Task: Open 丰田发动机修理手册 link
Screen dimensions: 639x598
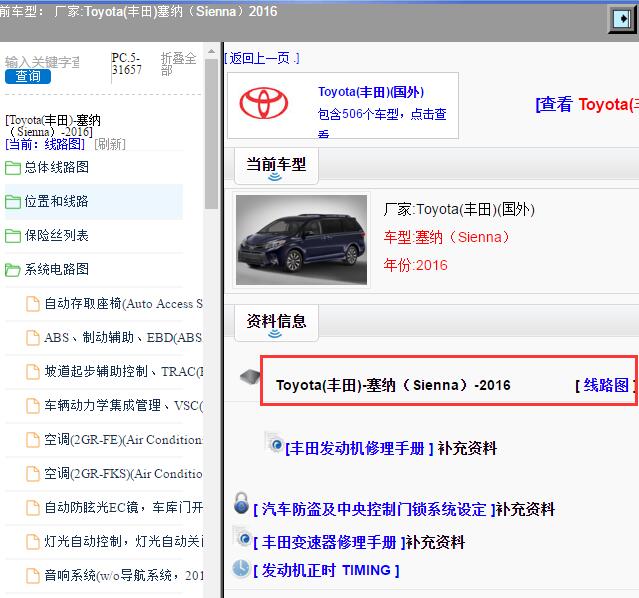Action: [359, 448]
